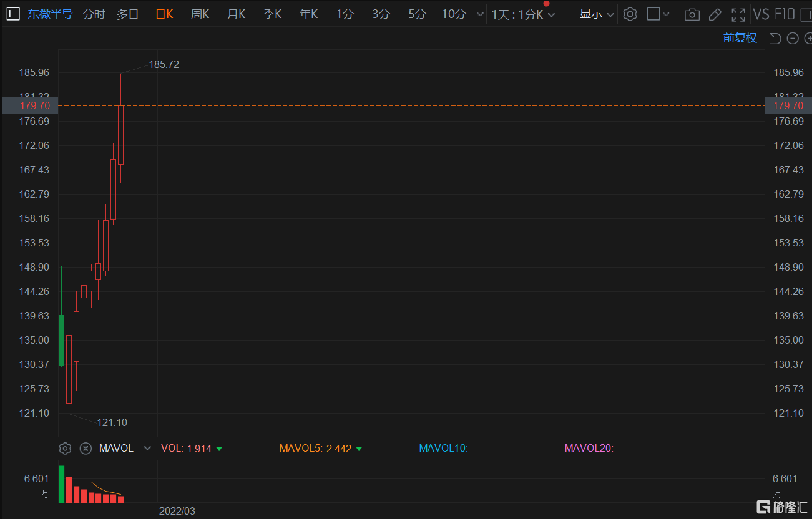
Task: Click the layout square icon
Action: 653,14
